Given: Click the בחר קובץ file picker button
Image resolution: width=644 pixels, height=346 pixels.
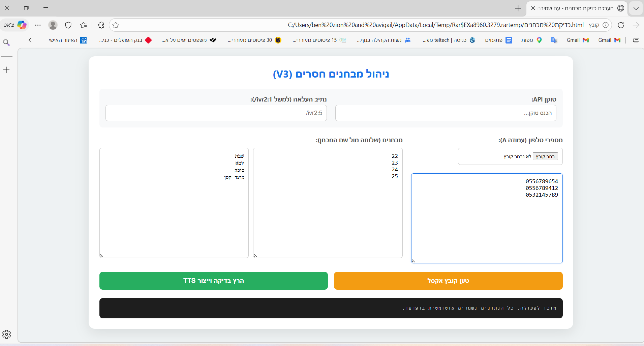Looking at the screenshot, I should point(545,156).
